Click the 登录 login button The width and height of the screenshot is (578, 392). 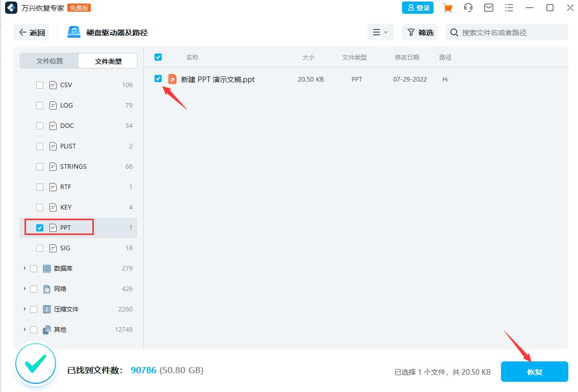[418, 8]
